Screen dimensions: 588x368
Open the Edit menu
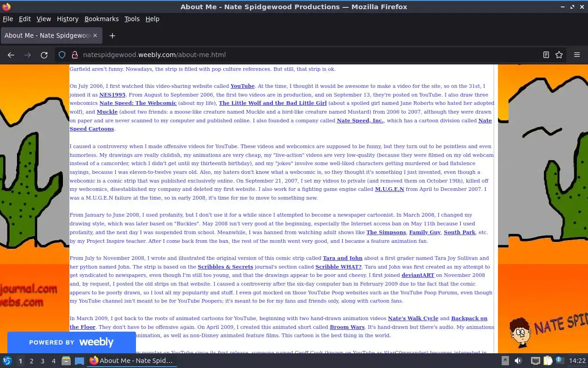25,19
